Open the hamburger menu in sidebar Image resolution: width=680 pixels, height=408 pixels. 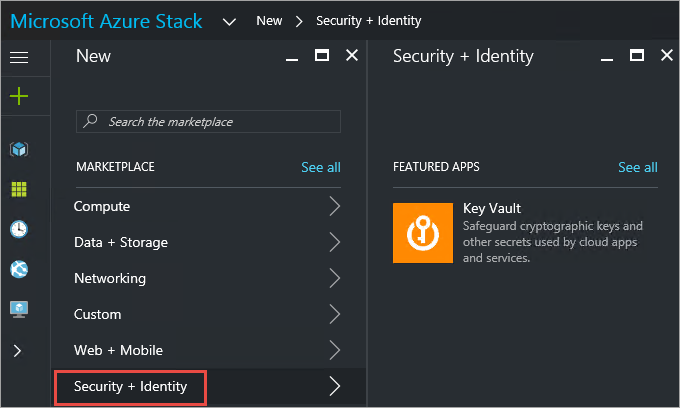coord(19,57)
